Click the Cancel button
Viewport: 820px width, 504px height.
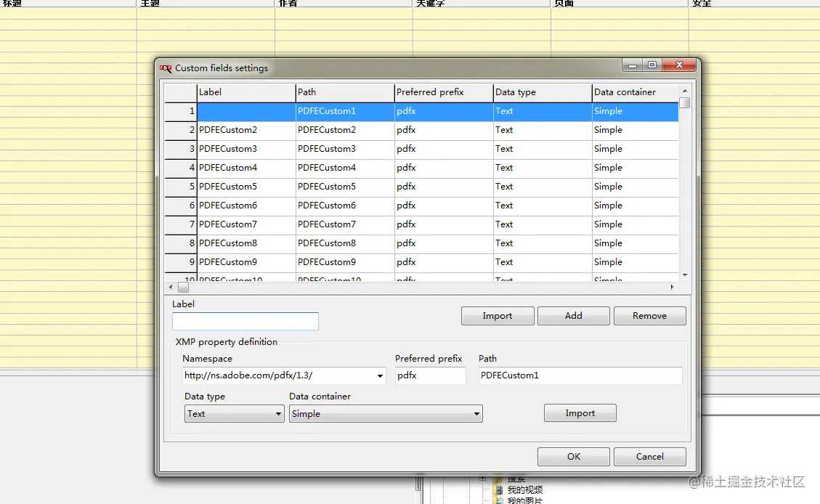click(649, 456)
